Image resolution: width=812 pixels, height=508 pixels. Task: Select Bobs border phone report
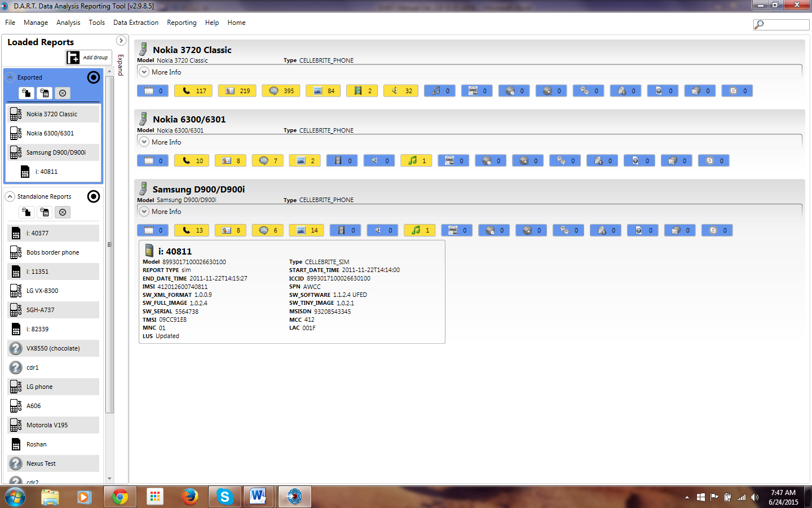click(54, 252)
